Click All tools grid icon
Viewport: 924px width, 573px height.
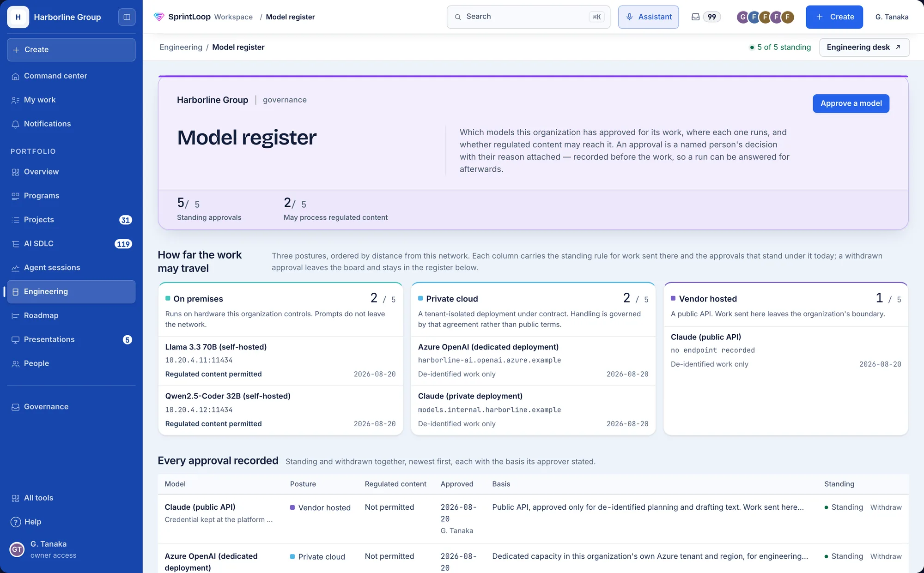[x=15, y=498]
